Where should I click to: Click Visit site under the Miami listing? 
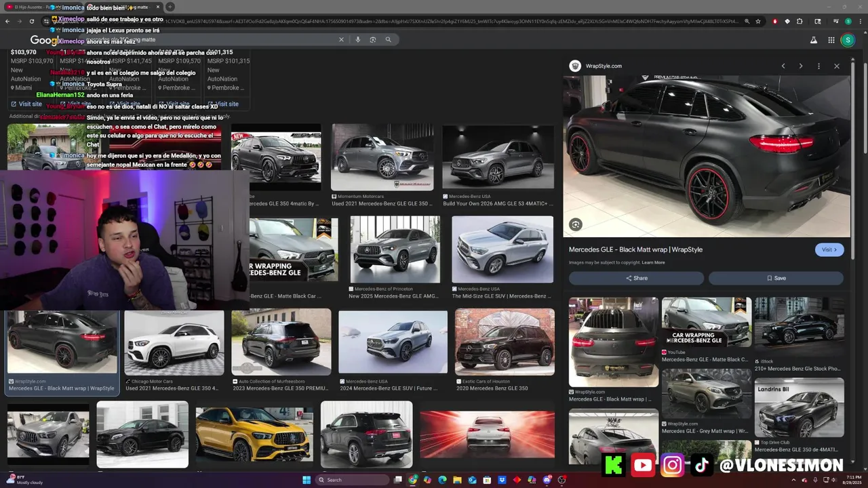click(x=26, y=104)
